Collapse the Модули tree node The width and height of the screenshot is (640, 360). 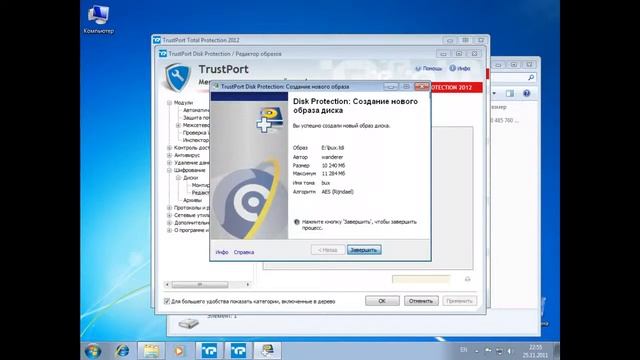169,102
